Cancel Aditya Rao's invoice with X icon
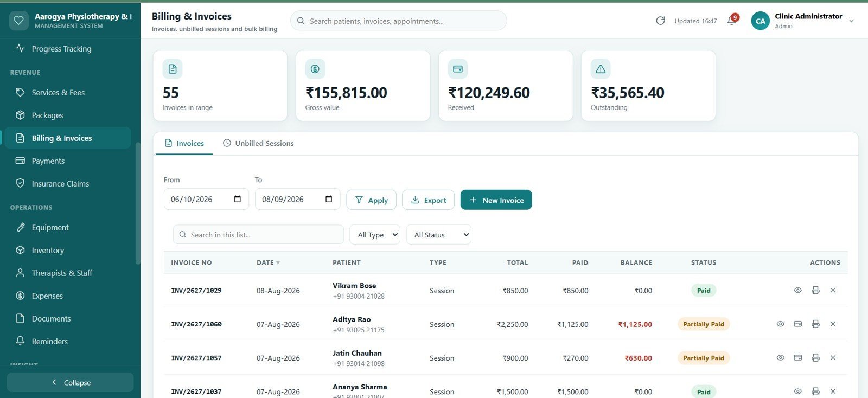The image size is (868, 398). pyautogui.click(x=833, y=324)
